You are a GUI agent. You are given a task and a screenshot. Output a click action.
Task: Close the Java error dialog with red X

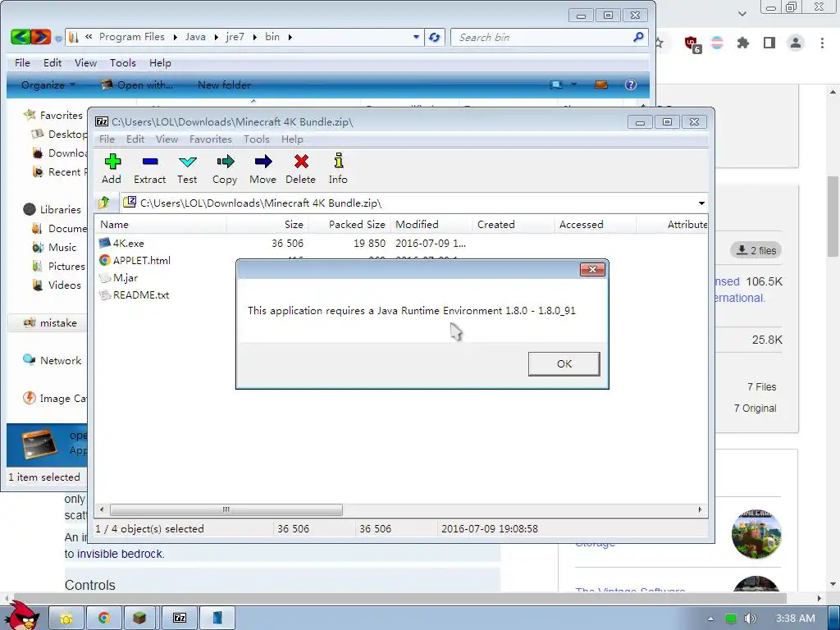click(592, 269)
